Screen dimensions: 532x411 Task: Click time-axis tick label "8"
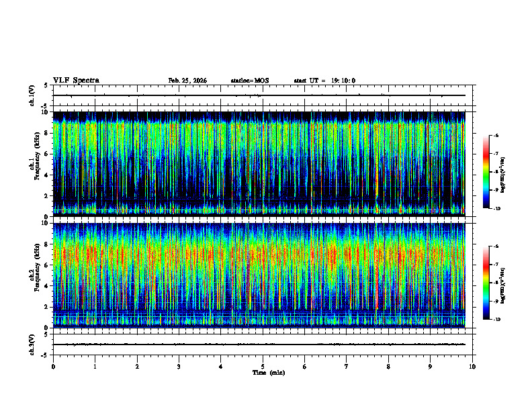[388, 367]
